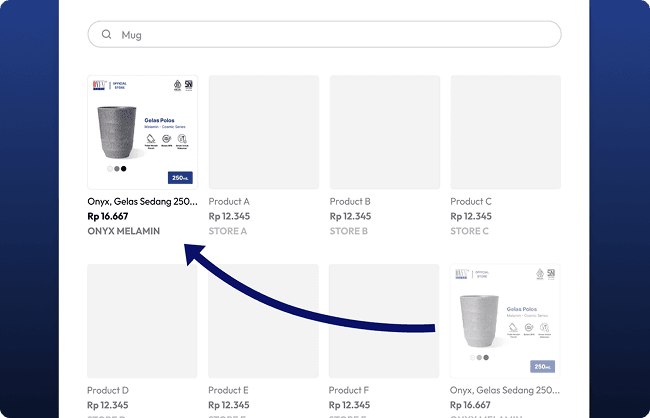
Task: Click Rp 12.345 price under Product C
Action: click(x=471, y=216)
